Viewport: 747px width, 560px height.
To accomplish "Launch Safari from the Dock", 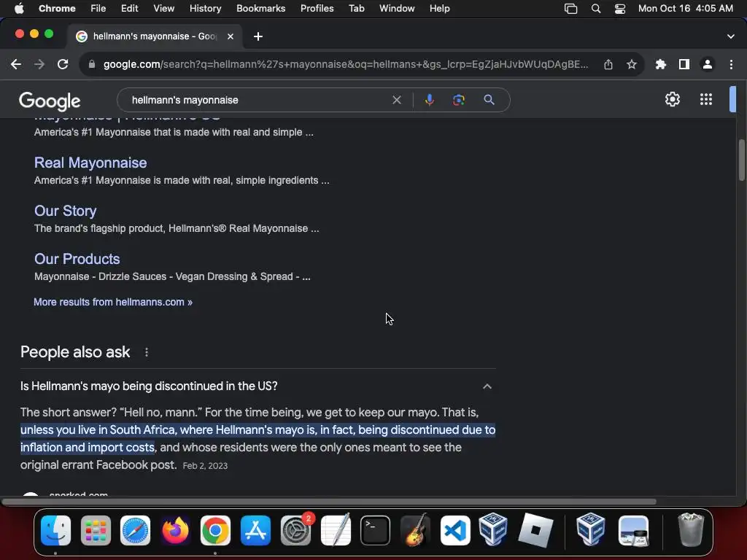I will click(135, 530).
